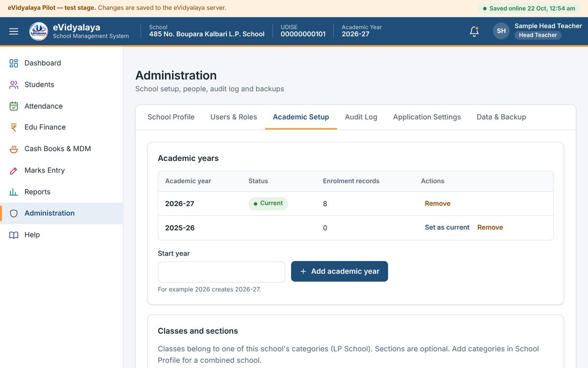Click the Dashboard grid icon
This screenshot has height=368, width=588.
coord(14,63)
